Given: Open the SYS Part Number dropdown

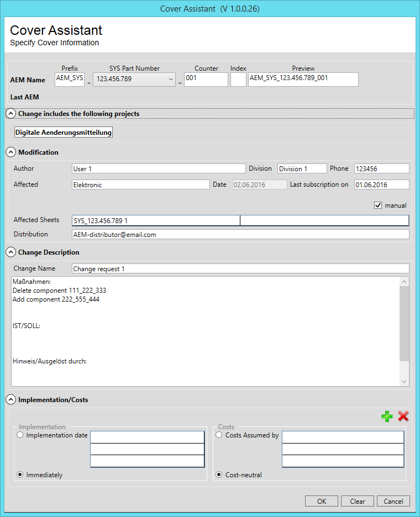Looking at the screenshot, I should 170,79.
